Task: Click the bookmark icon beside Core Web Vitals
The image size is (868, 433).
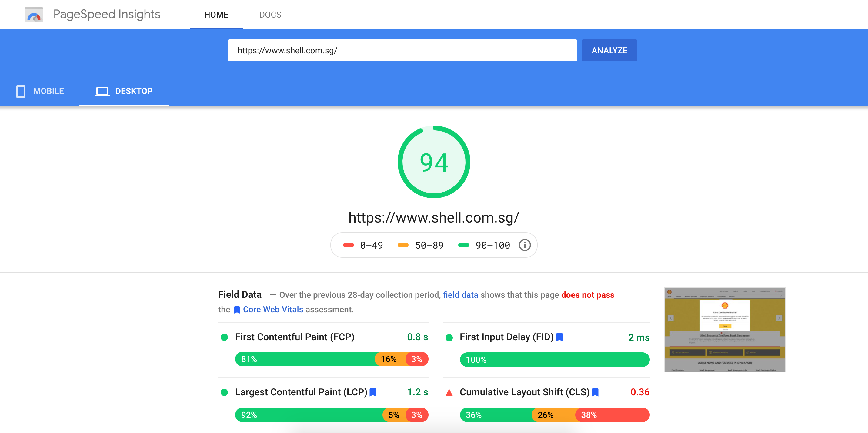Action: point(237,310)
